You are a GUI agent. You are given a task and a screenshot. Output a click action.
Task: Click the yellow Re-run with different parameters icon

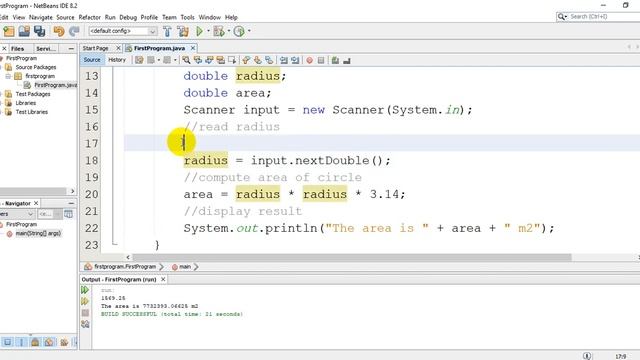pos(85,301)
